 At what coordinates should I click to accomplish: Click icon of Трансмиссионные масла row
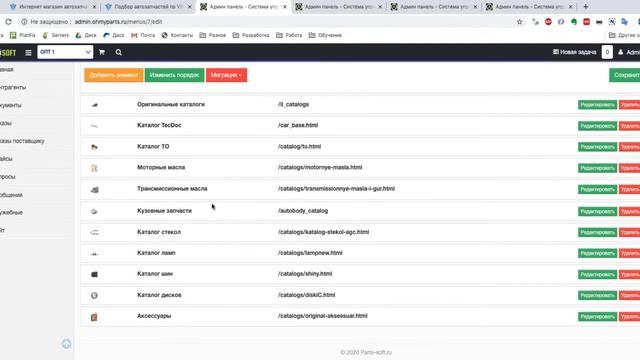pos(94,189)
